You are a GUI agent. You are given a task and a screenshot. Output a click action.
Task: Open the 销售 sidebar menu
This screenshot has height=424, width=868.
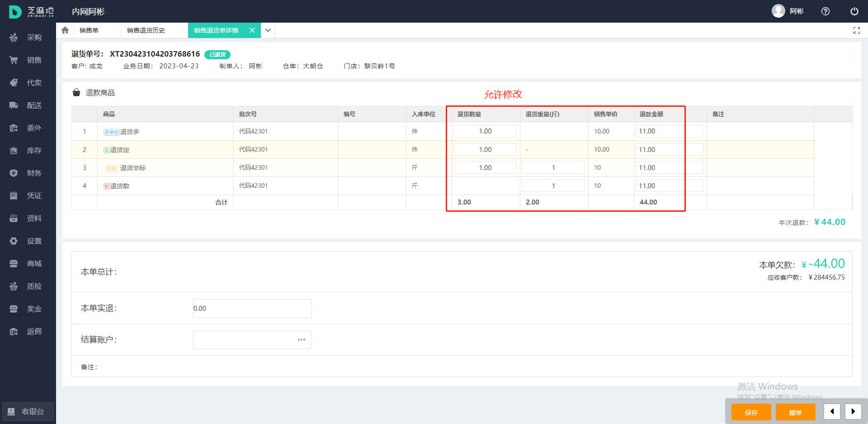27,60
